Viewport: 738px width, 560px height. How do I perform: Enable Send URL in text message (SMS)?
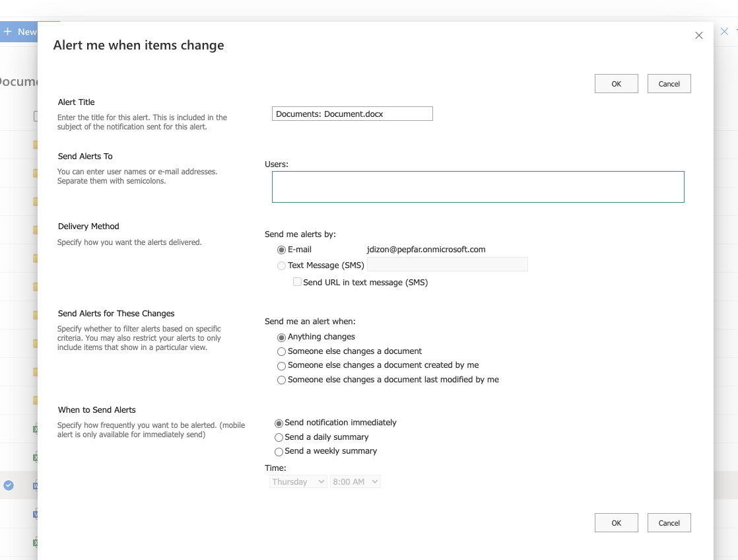pyautogui.click(x=297, y=281)
